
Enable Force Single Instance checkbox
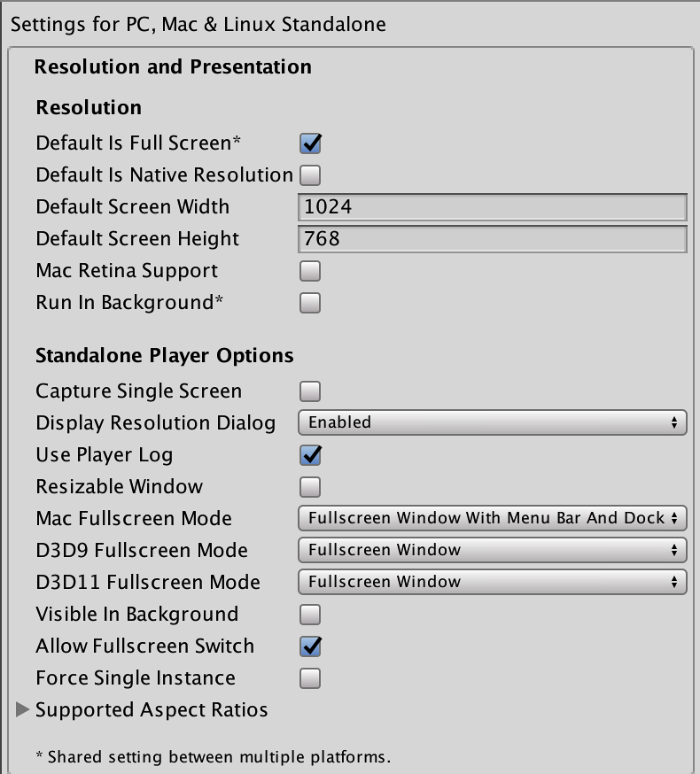[310, 678]
